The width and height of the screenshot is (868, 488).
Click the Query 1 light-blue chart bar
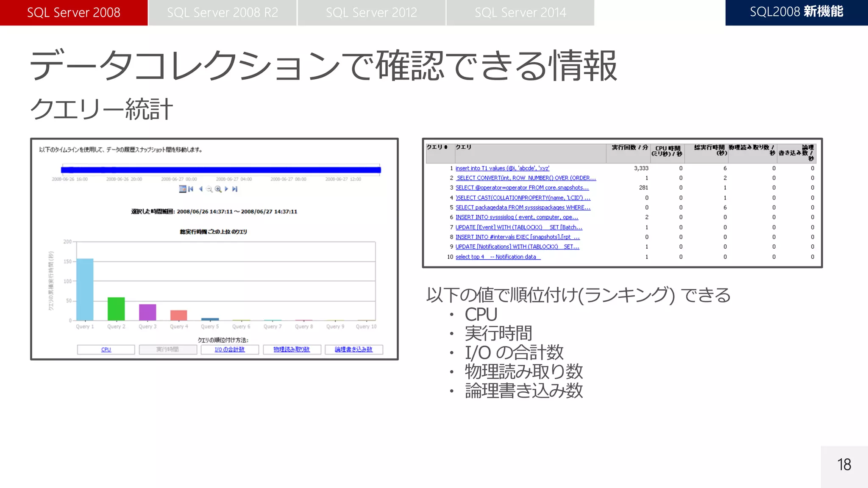[x=85, y=290]
